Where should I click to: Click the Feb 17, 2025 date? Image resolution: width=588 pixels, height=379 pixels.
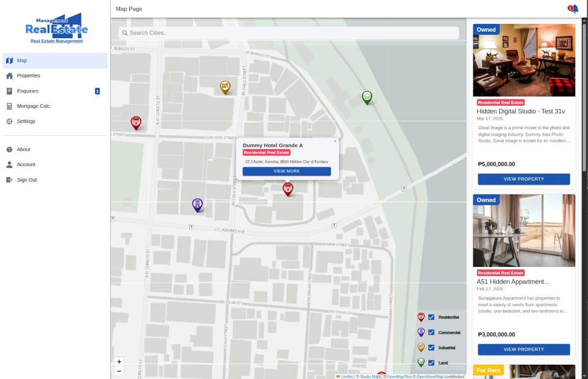tap(489, 289)
